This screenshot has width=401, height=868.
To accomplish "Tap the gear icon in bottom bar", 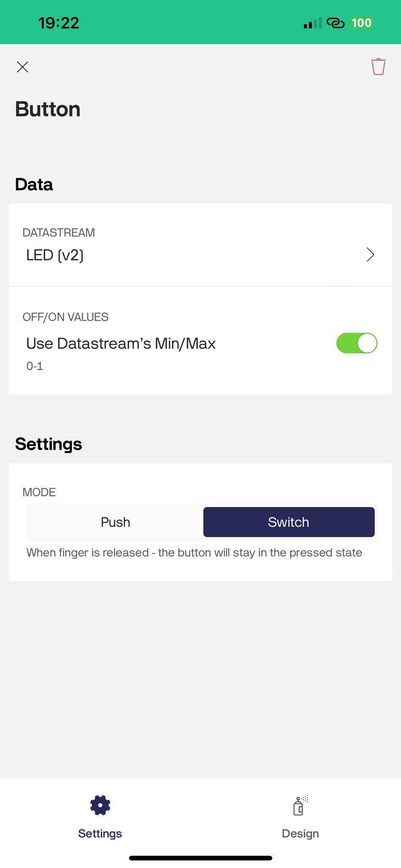I will pyautogui.click(x=100, y=805).
